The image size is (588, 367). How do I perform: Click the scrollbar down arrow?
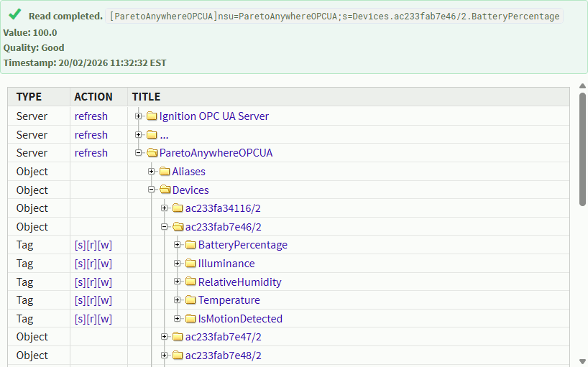pos(582,361)
